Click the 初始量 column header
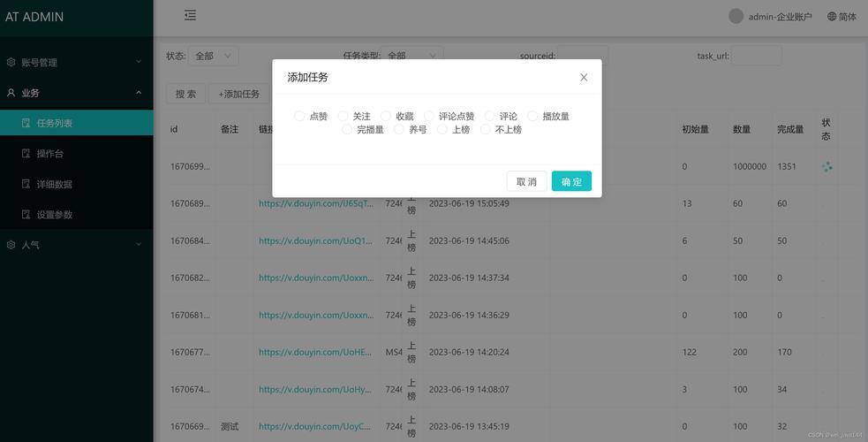 point(695,130)
